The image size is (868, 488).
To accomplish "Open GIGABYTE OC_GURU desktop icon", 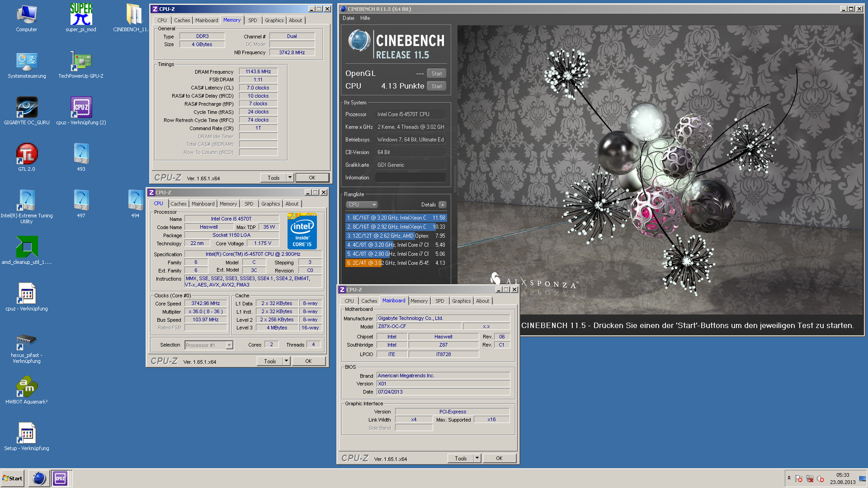I will click(x=27, y=111).
